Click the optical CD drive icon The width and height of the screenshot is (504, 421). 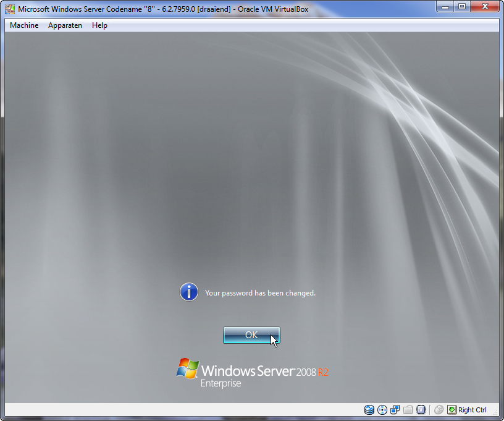[382, 410]
